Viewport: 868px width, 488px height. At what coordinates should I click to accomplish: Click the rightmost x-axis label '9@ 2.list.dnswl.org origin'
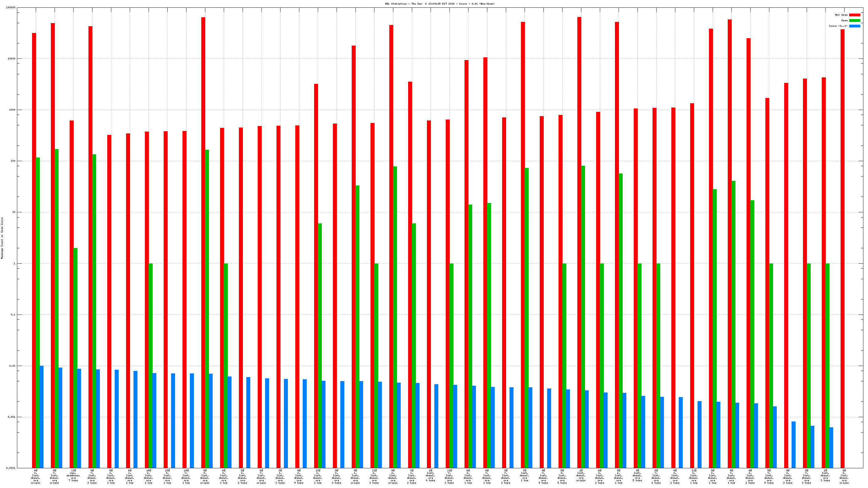click(844, 476)
